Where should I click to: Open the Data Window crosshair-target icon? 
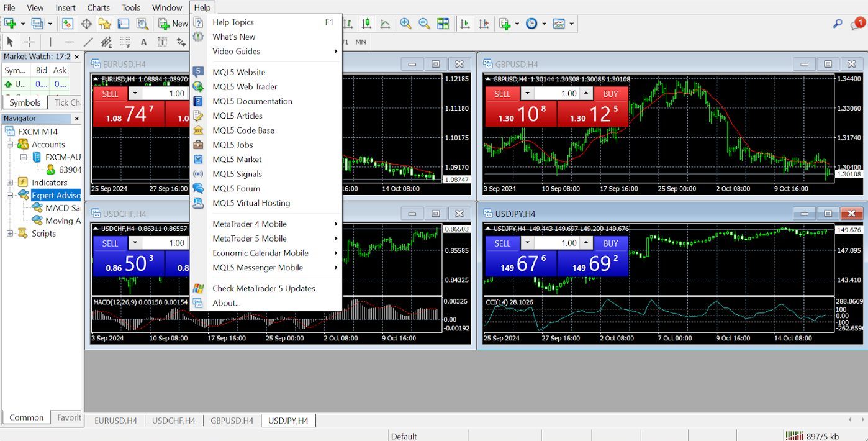[86, 24]
